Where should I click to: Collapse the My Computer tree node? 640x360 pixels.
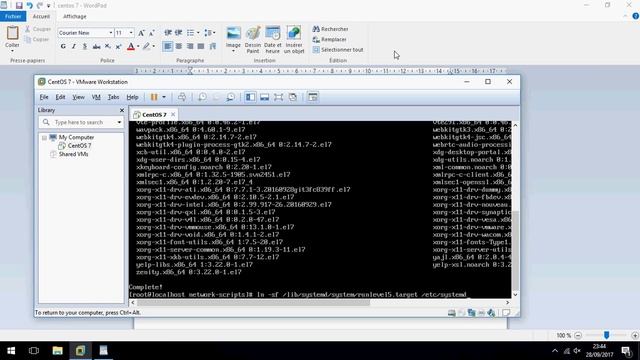point(44,138)
